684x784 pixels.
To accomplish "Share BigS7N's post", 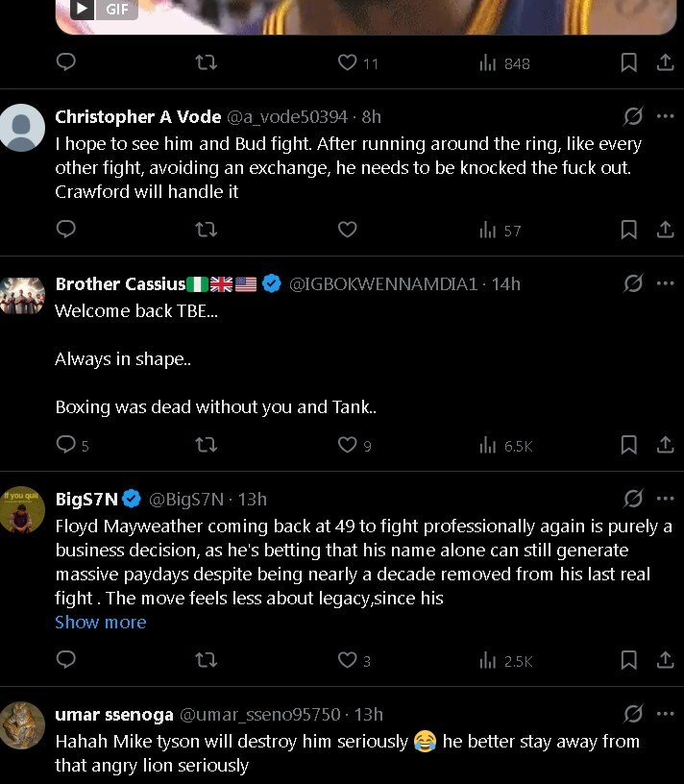I will 665,661.
